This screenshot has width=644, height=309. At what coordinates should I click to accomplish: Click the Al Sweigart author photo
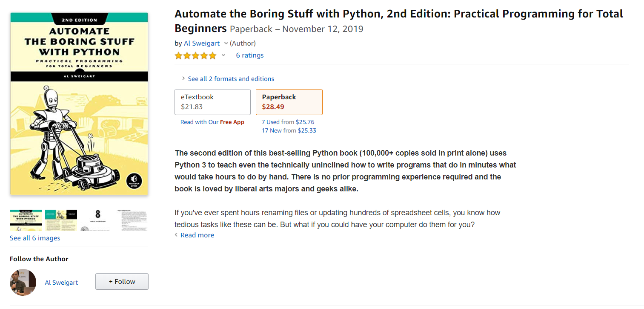(x=23, y=282)
